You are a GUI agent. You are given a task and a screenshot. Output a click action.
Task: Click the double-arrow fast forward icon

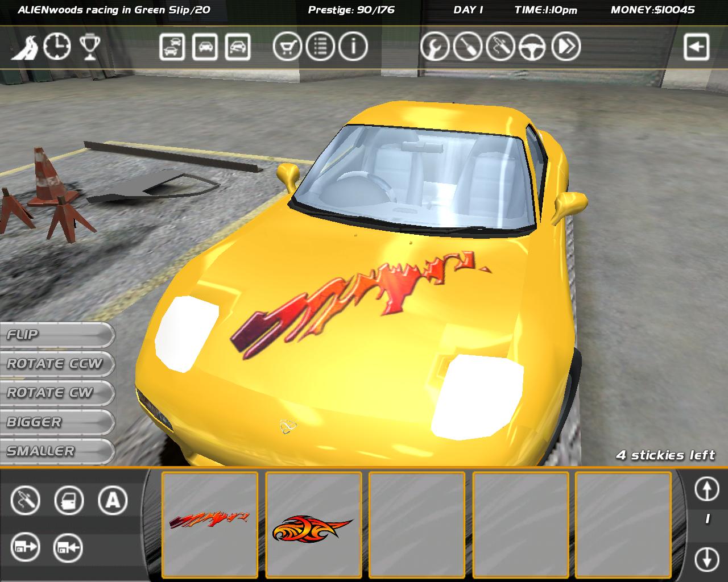(x=566, y=47)
